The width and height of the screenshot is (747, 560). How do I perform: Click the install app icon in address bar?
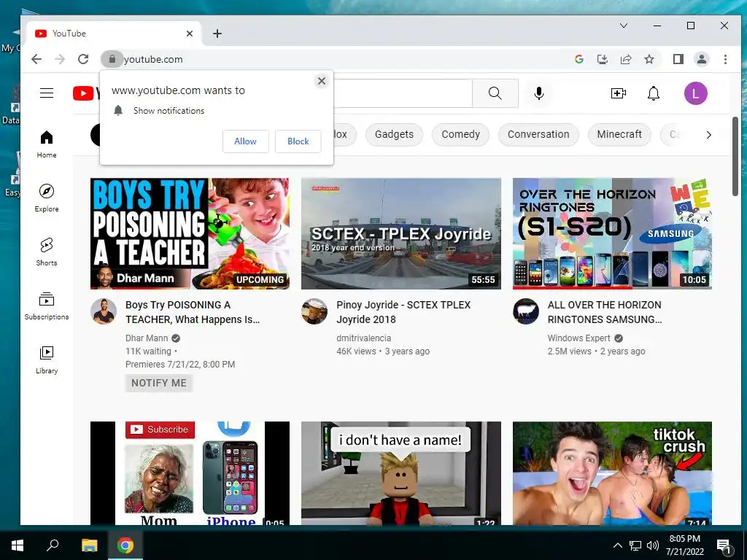point(602,59)
